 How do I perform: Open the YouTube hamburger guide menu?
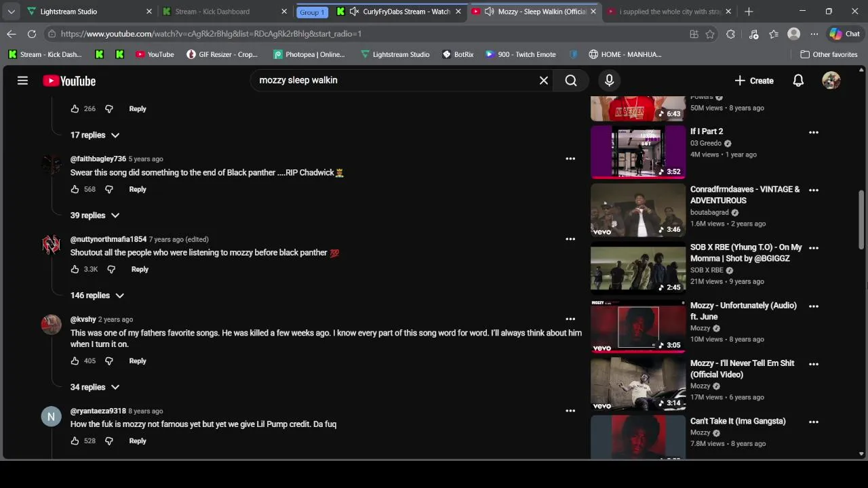(x=22, y=81)
